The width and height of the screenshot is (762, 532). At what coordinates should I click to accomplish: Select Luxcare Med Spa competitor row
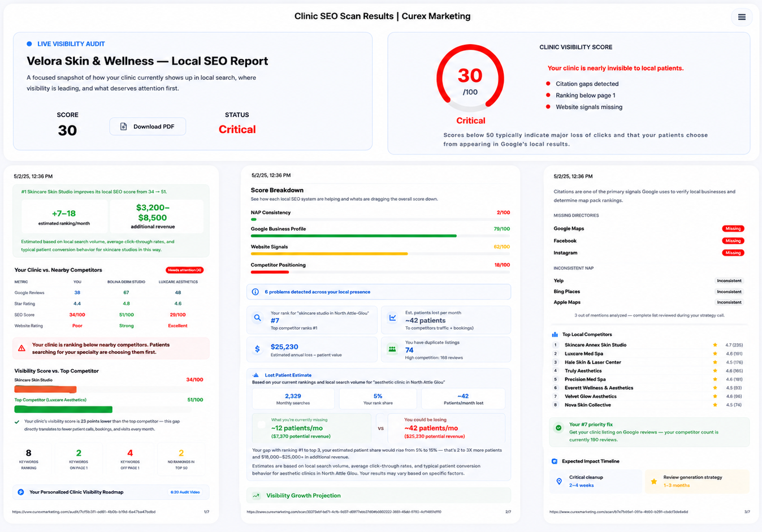[x=650, y=354]
